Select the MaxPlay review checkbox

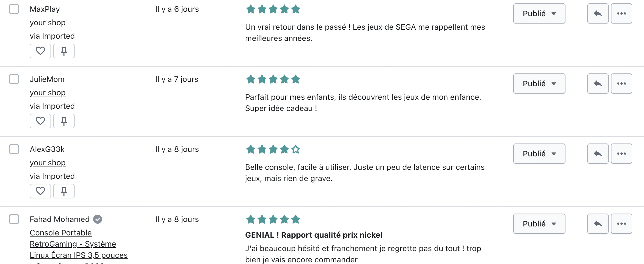click(x=14, y=9)
